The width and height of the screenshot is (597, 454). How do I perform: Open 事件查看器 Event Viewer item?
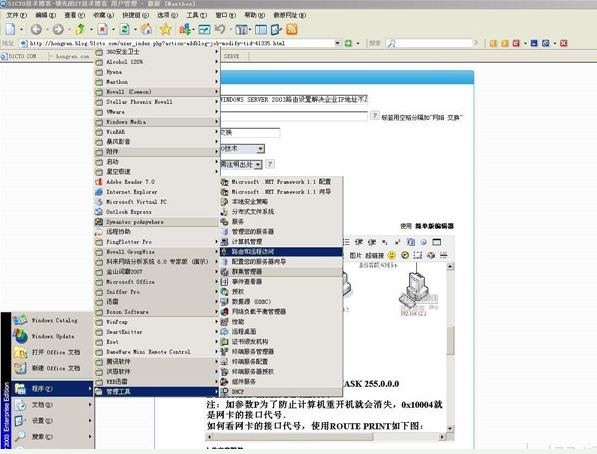click(x=281, y=281)
